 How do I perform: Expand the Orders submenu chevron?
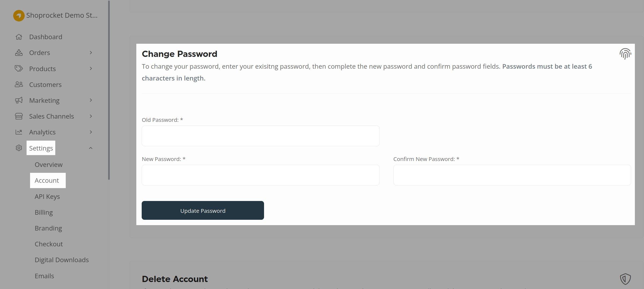pyautogui.click(x=91, y=53)
